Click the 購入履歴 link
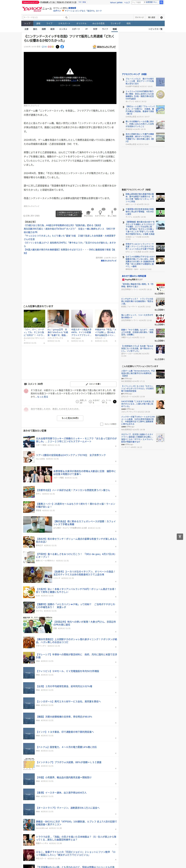Viewport: 186px width, 868px height. click(x=152, y=18)
